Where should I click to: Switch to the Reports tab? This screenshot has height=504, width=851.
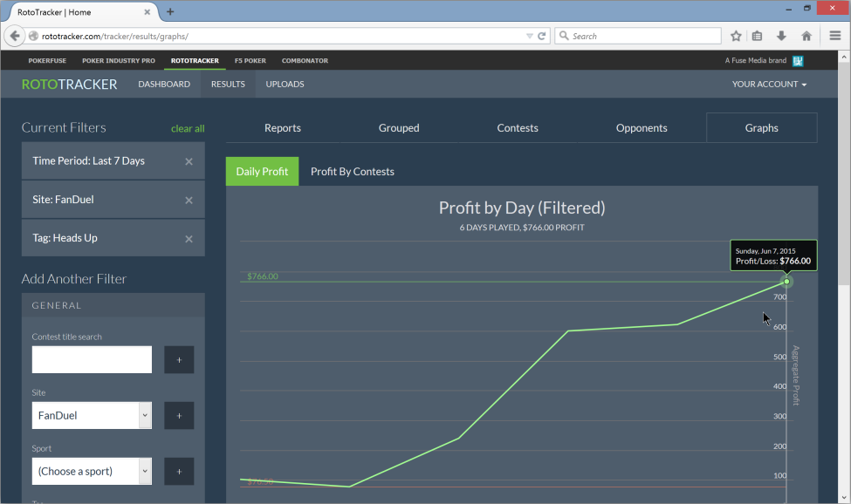[283, 128]
